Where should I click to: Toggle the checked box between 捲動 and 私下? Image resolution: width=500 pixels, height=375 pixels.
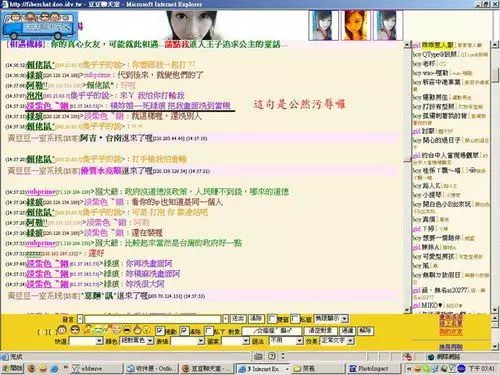click(184, 331)
